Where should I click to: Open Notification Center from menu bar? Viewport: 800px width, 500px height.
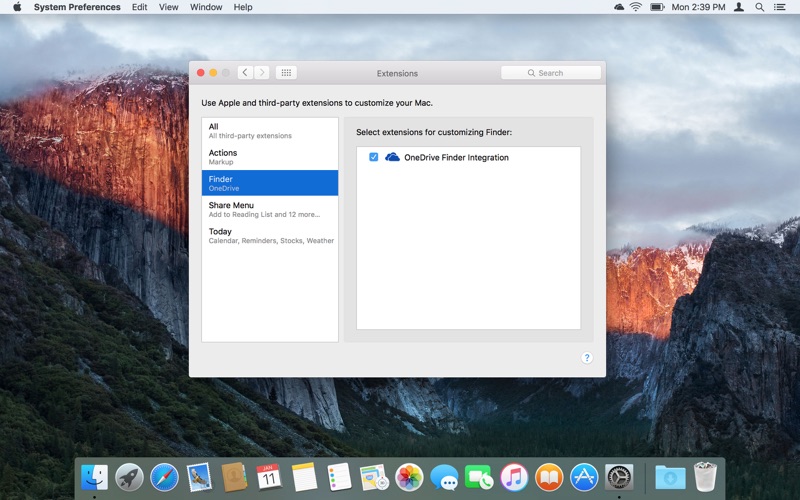tap(780, 7)
